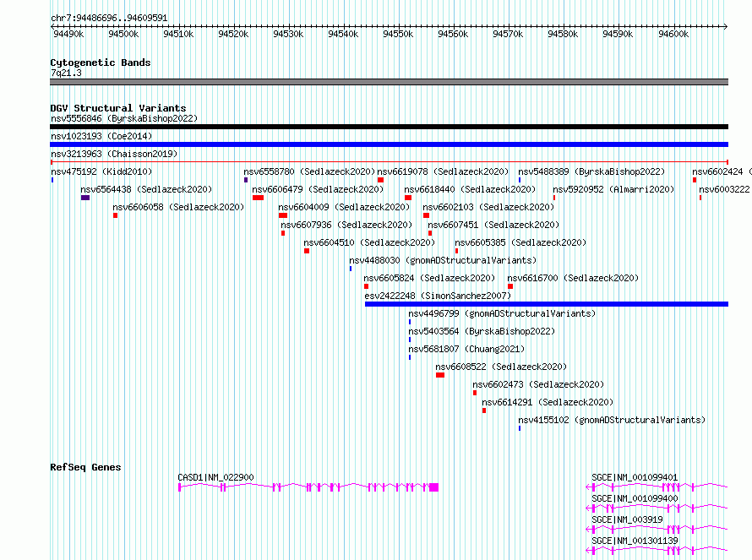752x560 pixels.
Task: Click the nsv6614291 (Sedlazeck2020) label
Action: 548,402
